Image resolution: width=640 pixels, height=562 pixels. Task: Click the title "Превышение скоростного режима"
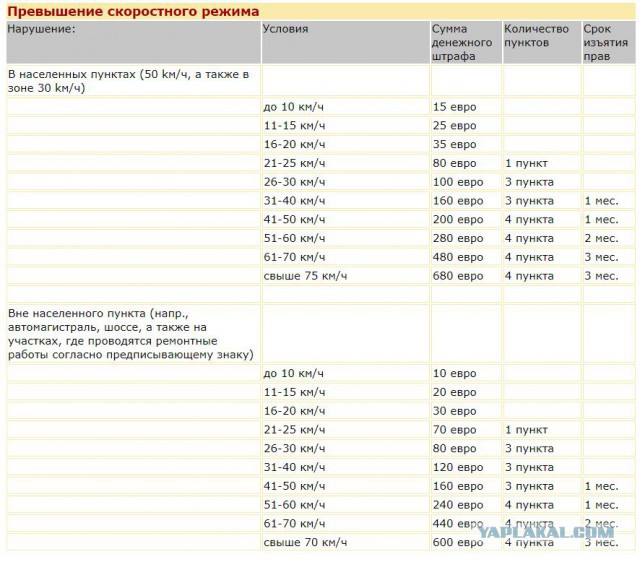pos(133,11)
